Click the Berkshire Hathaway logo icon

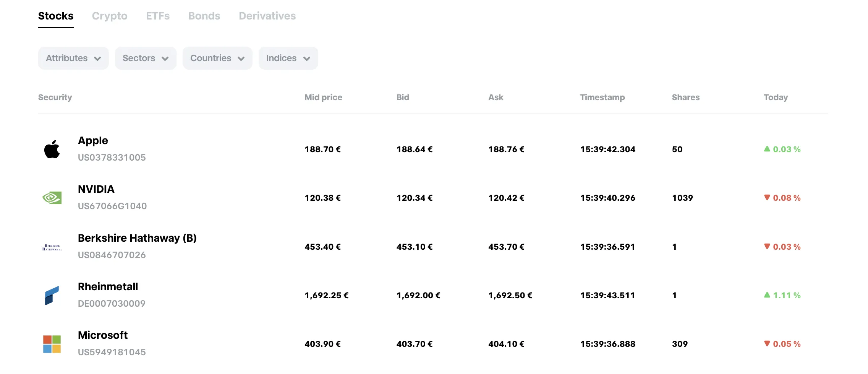click(x=52, y=247)
